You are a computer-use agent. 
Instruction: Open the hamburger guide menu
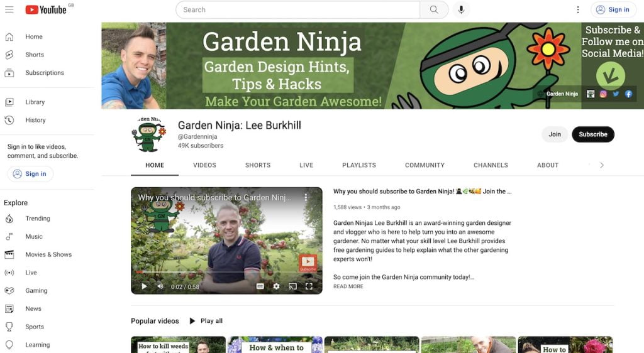9,9
